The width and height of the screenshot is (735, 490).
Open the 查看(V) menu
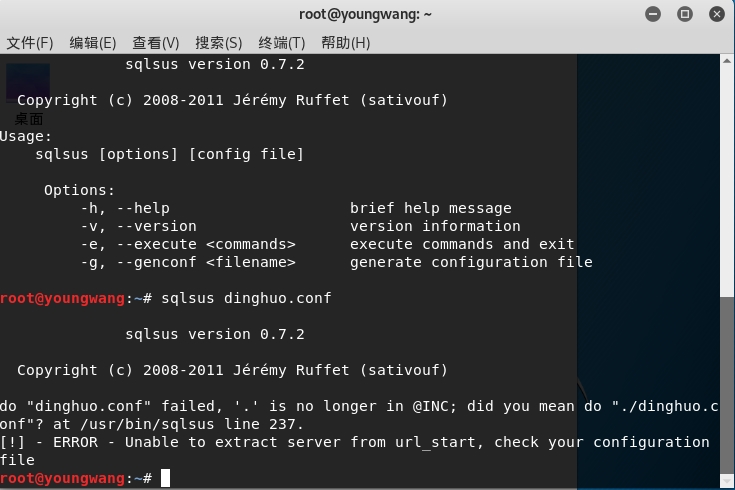pos(156,43)
